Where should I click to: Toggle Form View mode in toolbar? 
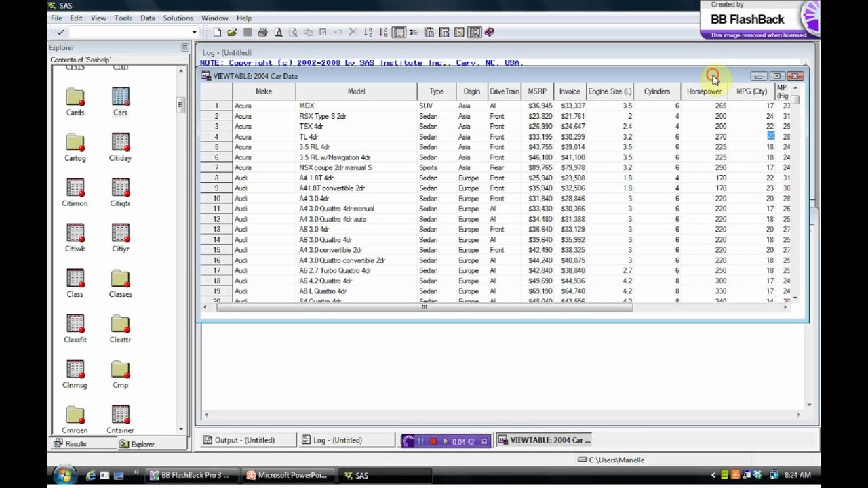pos(414,32)
